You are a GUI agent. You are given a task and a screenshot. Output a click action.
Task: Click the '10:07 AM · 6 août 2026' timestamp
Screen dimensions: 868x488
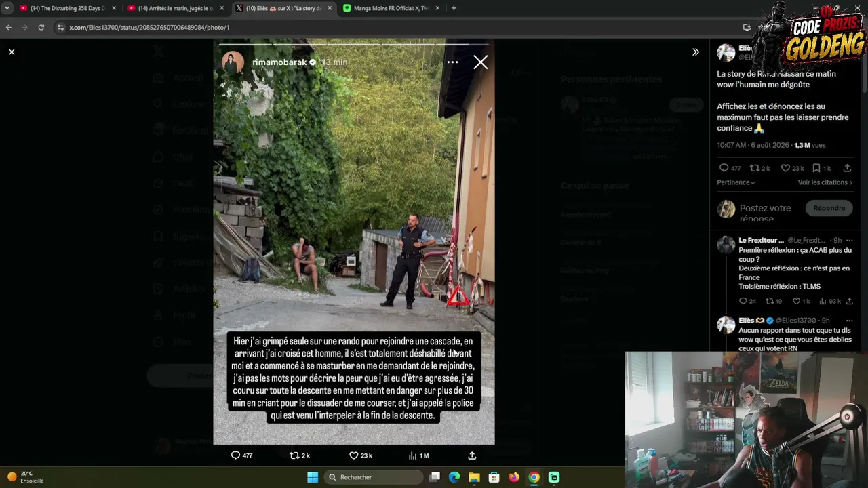[753, 145]
